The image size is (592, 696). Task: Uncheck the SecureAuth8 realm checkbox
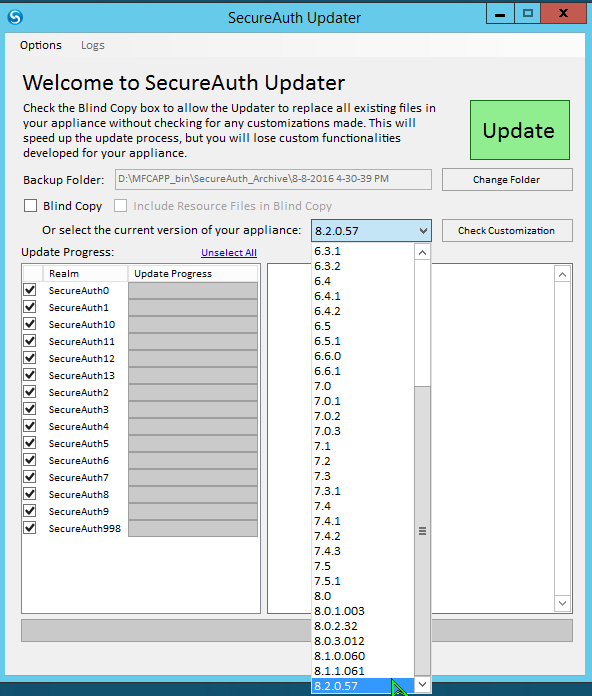click(x=30, y=494)
